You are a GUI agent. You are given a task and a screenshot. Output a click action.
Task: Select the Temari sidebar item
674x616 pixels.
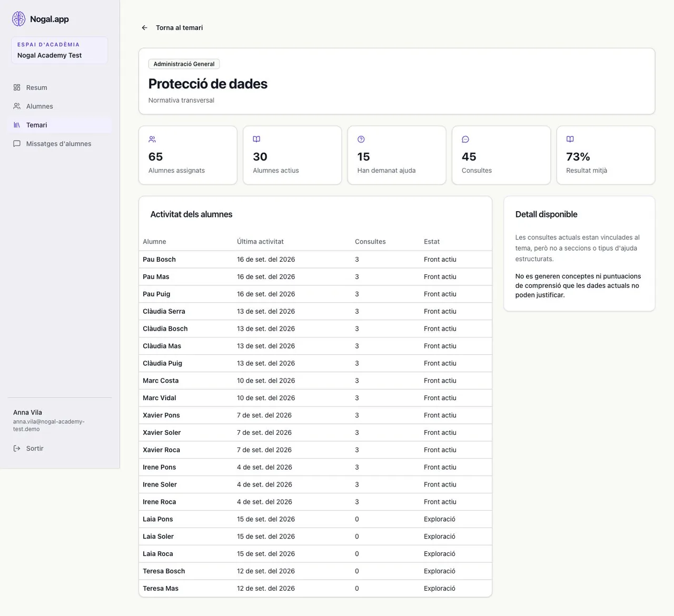pos(60,125)
